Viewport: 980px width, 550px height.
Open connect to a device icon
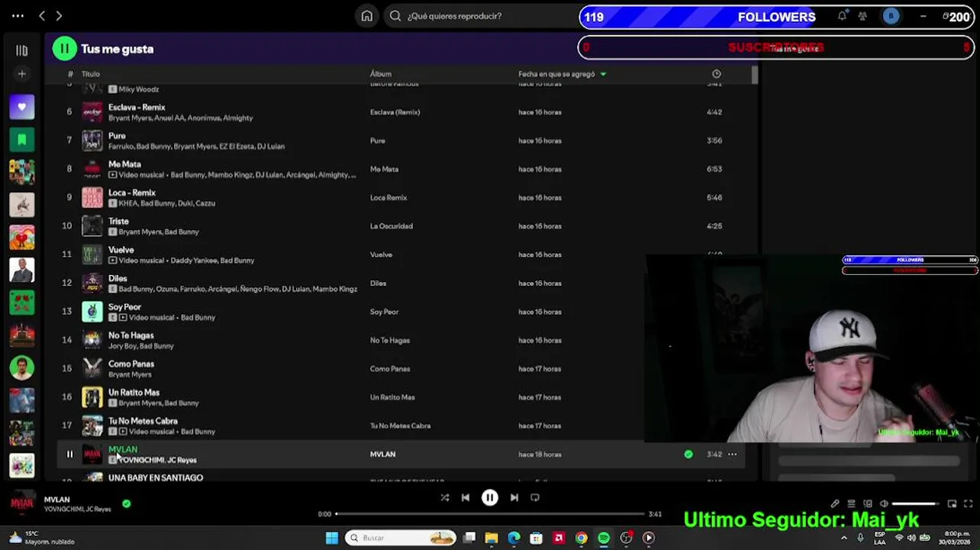[868, 504]
